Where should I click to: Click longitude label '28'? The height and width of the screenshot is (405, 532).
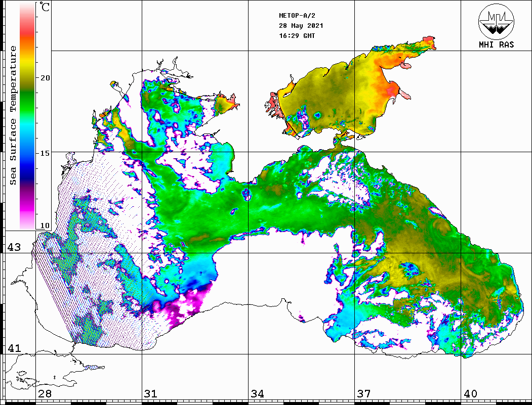click(x=45, y=394)
